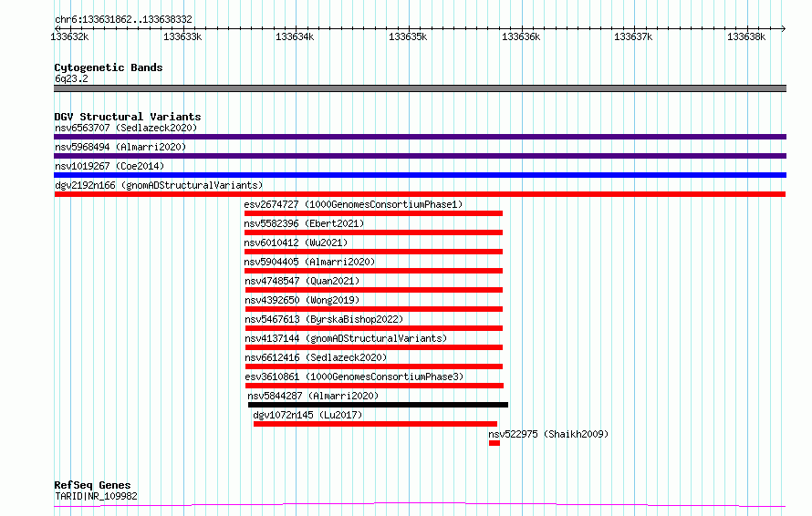
Task: Open nsv5467613 (ByrskaBishop2022) label
Action: tap(324, 319)
